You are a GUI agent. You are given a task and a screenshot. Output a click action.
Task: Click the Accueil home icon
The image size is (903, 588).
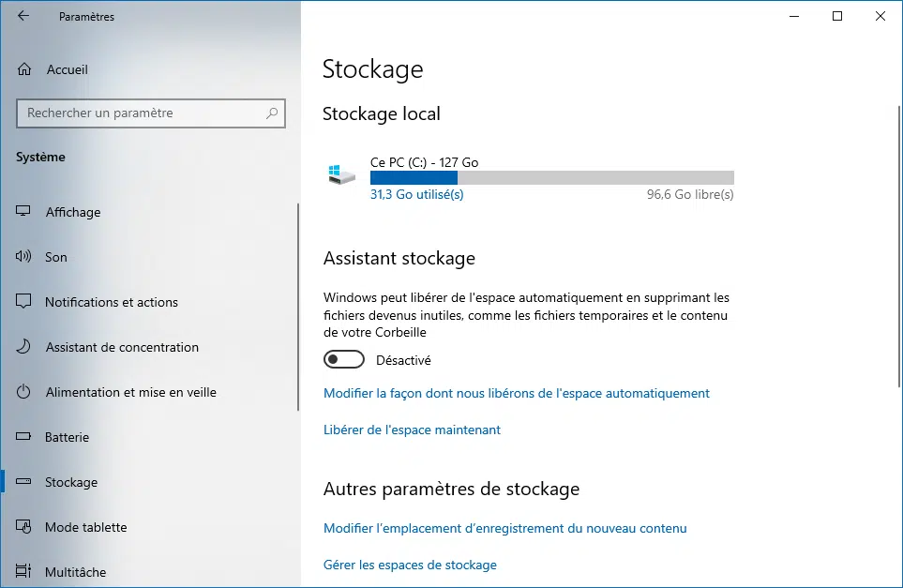[24, 69]
